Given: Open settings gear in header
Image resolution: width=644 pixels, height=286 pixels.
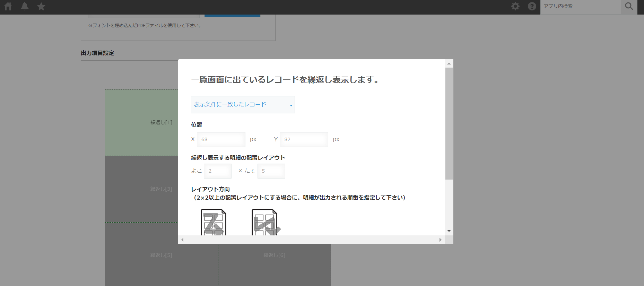Looking at the screenshot, I should [x=515, y=6].
